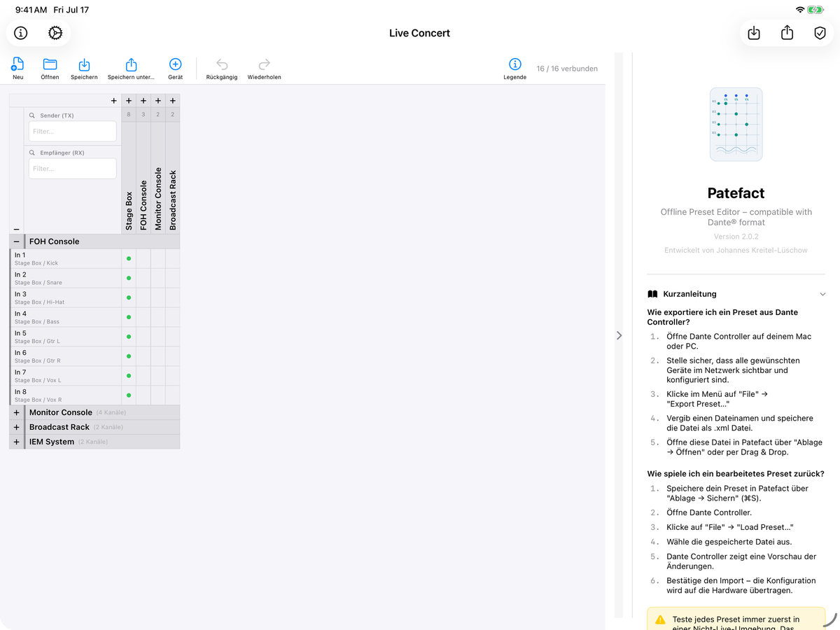Screen dimensions: 840x630
Task: Expand the Broadcast Rack row group
Action: point(17,427)
